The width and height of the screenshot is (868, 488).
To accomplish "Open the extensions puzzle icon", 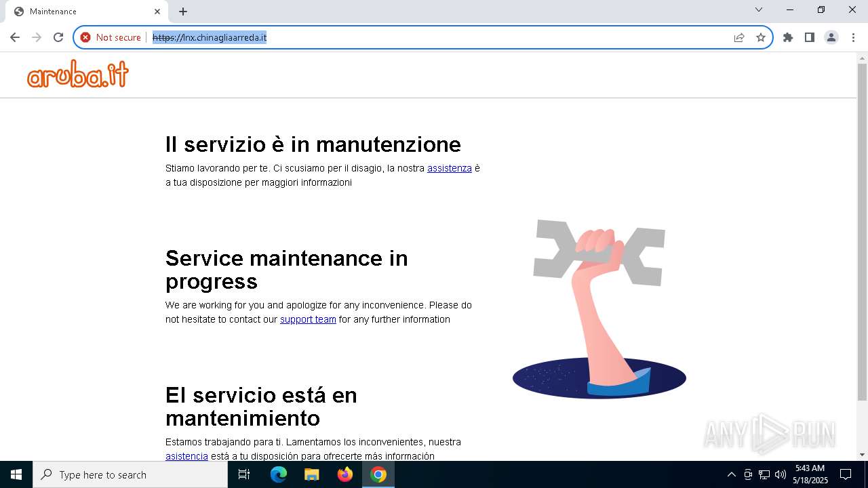I will [x=788, y=37].
